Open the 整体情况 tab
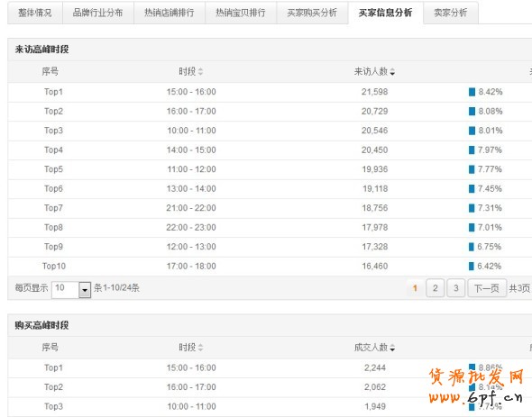This screenshot has width=532, height=417. (35, 13)
